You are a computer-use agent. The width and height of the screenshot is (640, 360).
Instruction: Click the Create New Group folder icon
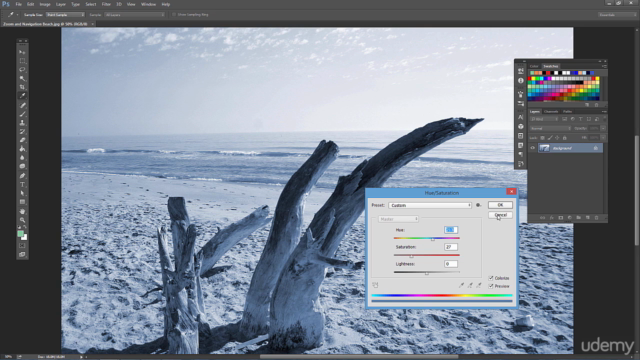[578, 218]
